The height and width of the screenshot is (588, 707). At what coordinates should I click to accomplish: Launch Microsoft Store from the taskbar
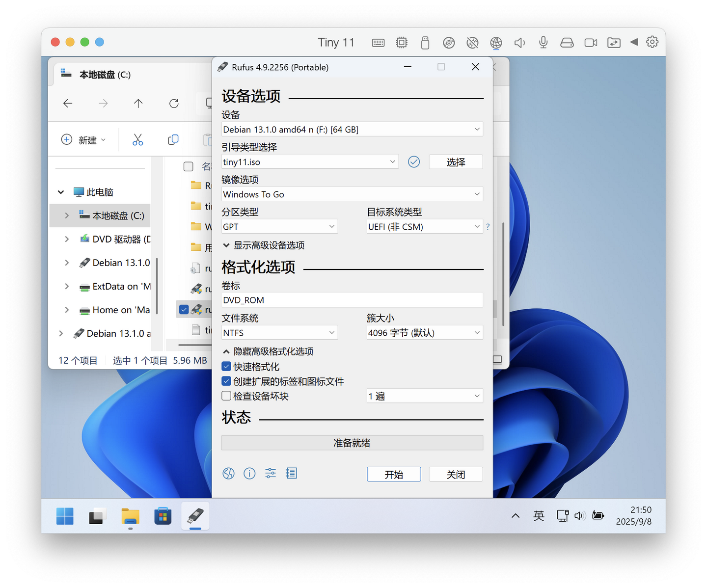pos(163,516)
